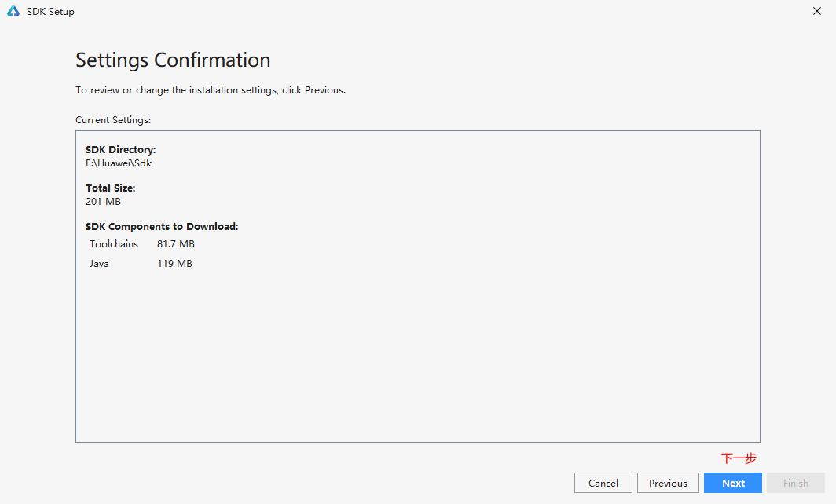Click the SDK Components to Download label
This screenshot has height=504, width=836.
coord(162,226)
